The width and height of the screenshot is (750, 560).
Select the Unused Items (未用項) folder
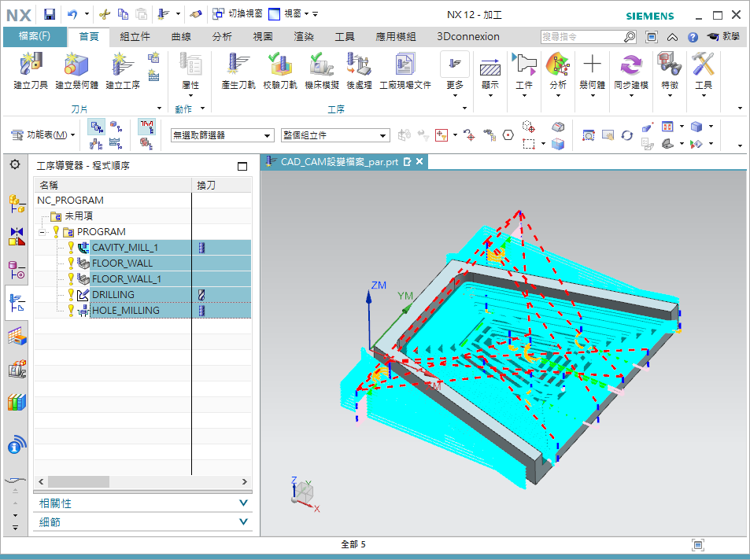72,216
